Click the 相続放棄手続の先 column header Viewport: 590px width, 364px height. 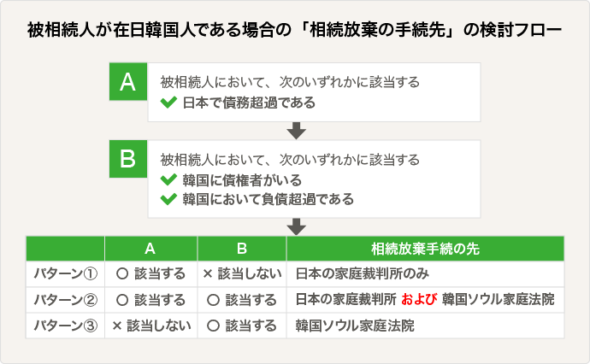(x=425, y=249)
